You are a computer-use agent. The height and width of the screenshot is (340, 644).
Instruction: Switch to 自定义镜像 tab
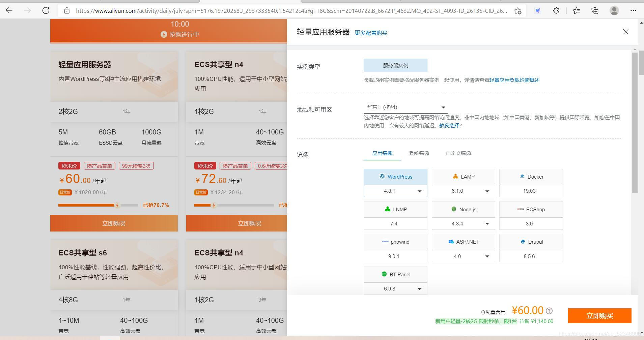(458, 153)
